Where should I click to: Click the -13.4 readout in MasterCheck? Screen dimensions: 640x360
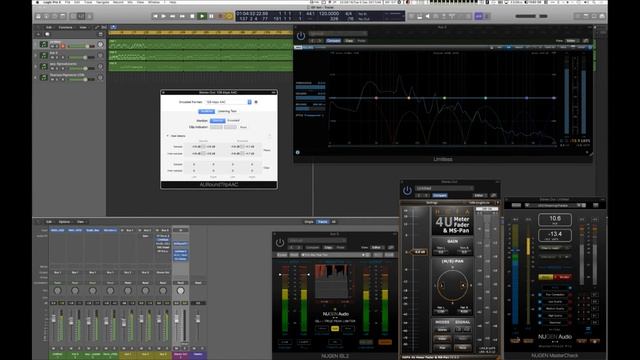(555, 235)
